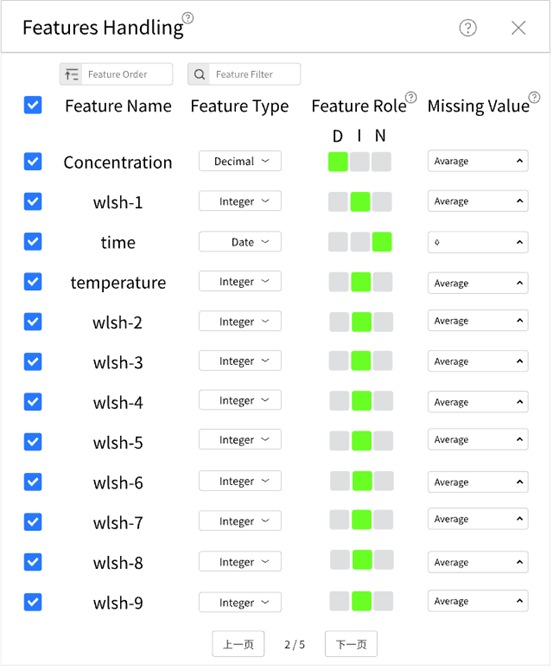The height and width of the screenshot is (670, 553).
Task: Open the help tooltip next to Feature Role
Action: click(x=411, y=97)
